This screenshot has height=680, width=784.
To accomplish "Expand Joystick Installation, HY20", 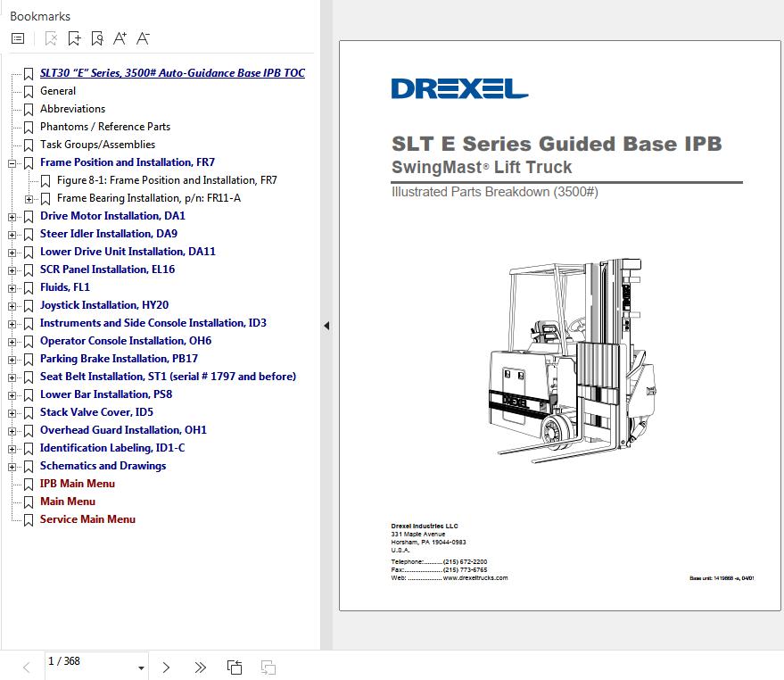I will 12,306.
